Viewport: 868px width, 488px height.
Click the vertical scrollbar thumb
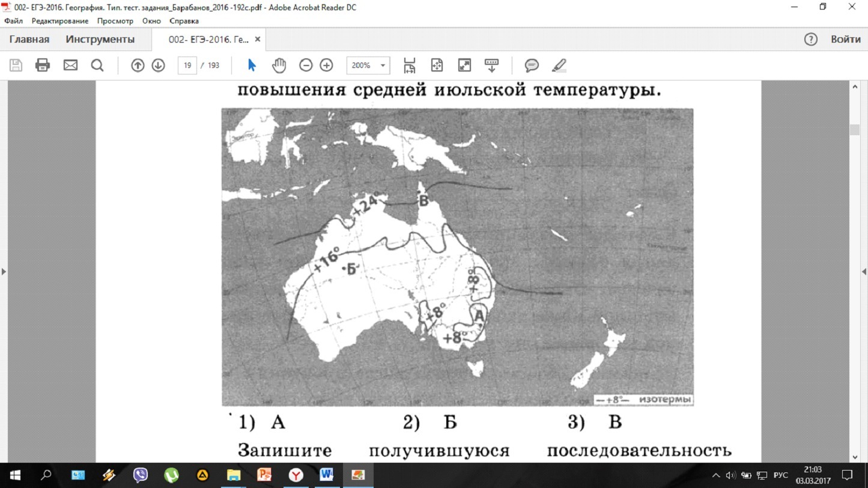pos(855,130)
